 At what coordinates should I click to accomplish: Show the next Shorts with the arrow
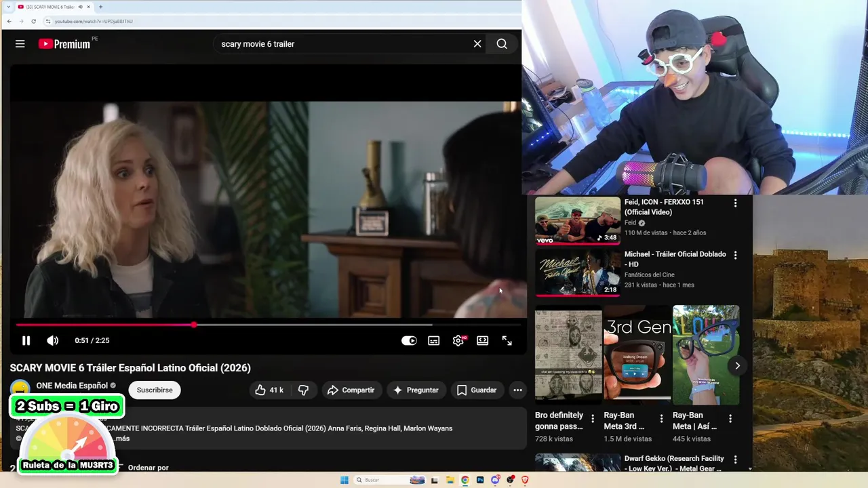pos(737,366)
